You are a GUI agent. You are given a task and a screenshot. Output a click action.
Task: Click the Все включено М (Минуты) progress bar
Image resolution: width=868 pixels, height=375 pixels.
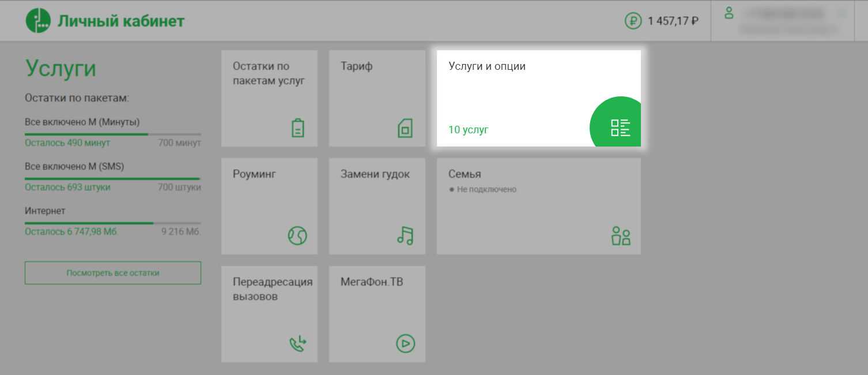tap(112, 134)
